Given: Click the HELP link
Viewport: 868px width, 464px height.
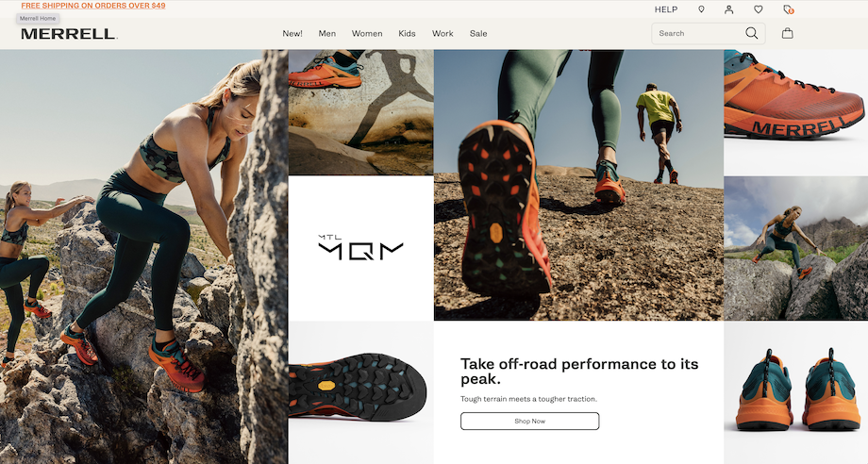Looking at the screenshot, I should pyautogui.click(x=666, y=9).
